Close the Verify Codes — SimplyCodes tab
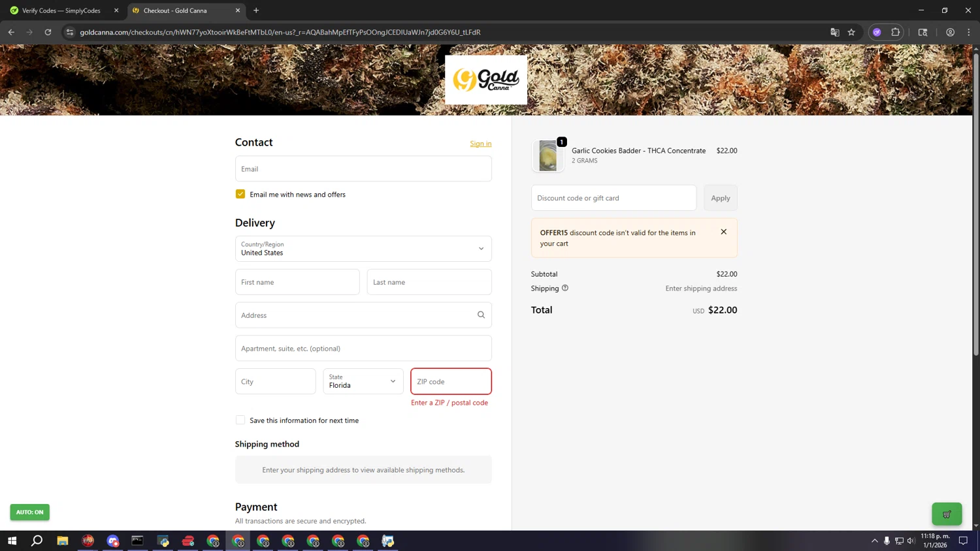This screenshot has width=980, height=551. 116,10
